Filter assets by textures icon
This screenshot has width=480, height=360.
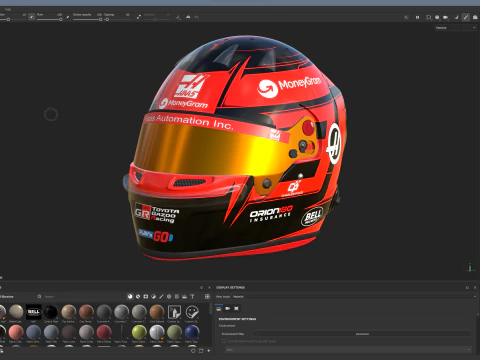coord(177,296)
